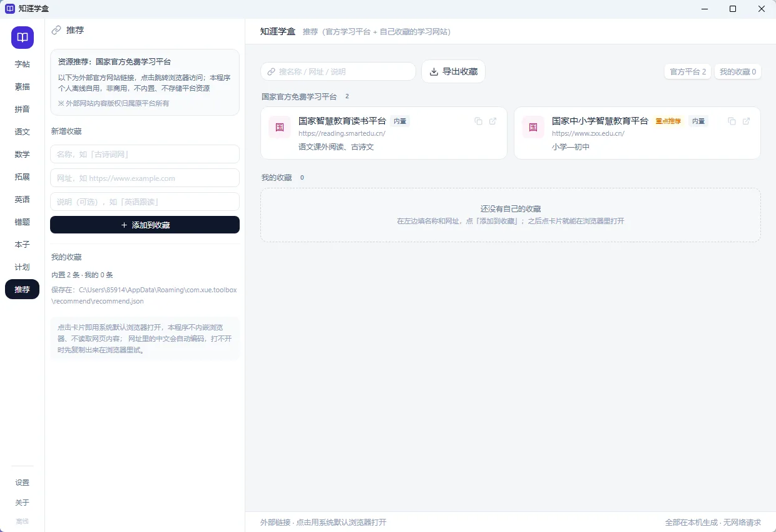This screenshot has height=532, width=776.
Task: Filter by 我的收藏 0 chip
Action: click(x=738, y=71)
